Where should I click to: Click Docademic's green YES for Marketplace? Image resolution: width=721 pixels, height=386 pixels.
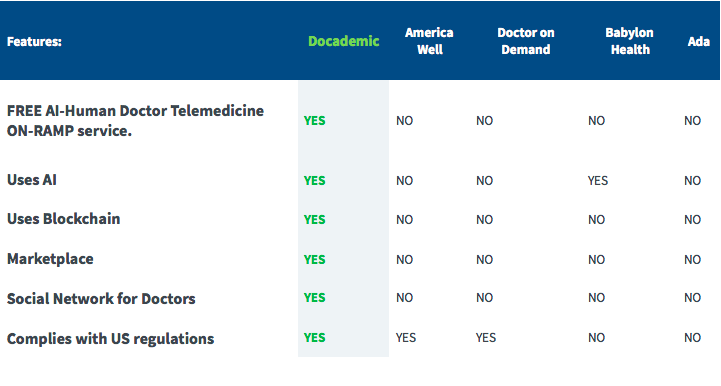pos(315,259)
